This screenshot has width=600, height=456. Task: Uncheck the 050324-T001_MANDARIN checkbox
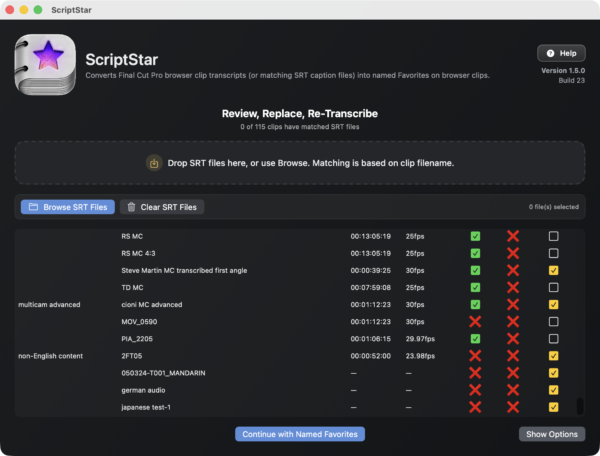pyautogui.click(x=553, y=373)
